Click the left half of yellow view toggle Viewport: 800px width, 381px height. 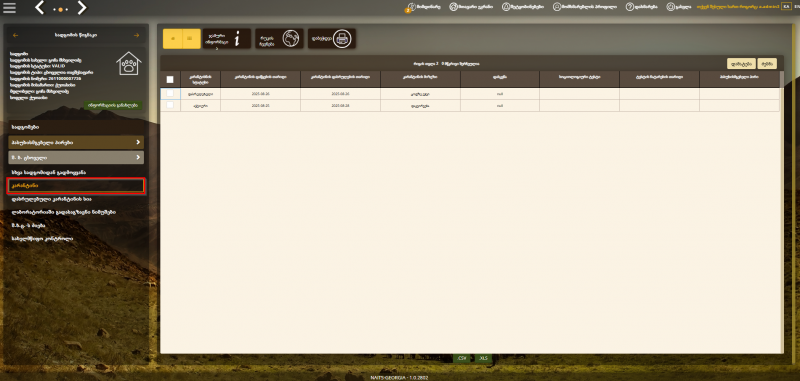click(172, 39)
